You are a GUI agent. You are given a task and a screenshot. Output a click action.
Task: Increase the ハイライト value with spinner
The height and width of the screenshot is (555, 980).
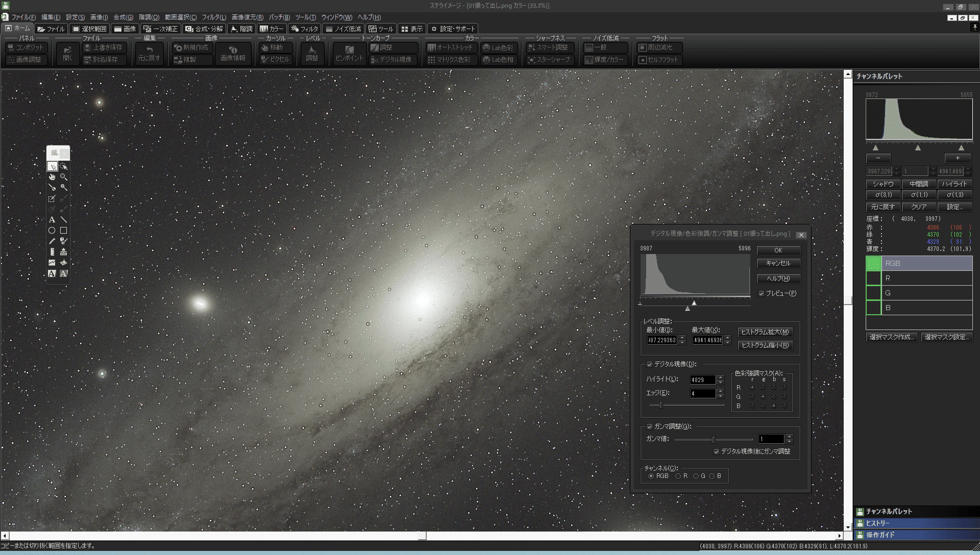coord(720,377)
